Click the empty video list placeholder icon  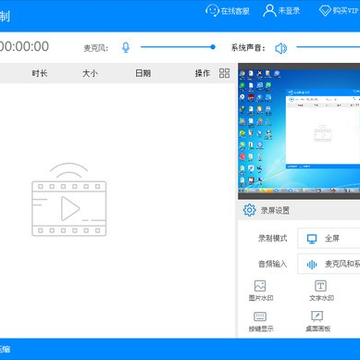tap(69, 199)
